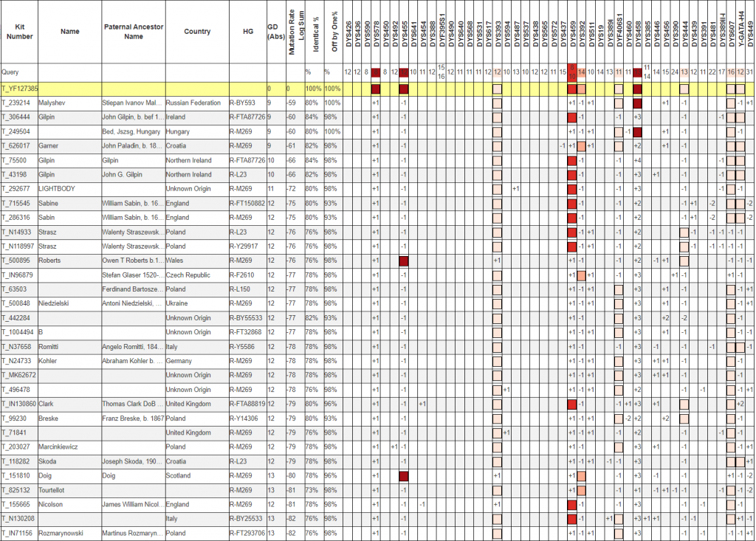Select the HG column header
Screen dimensions: 756x541
[x=247, y=32]
